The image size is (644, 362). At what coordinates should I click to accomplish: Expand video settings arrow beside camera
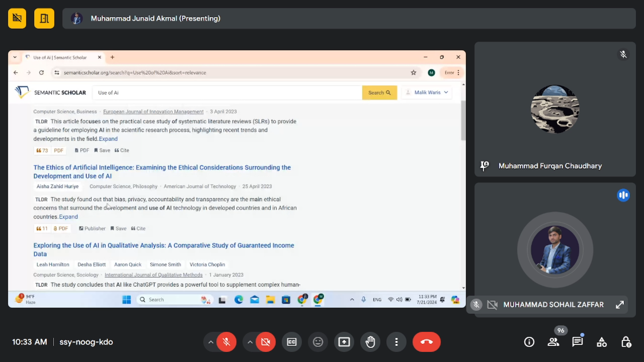[250, 342]
